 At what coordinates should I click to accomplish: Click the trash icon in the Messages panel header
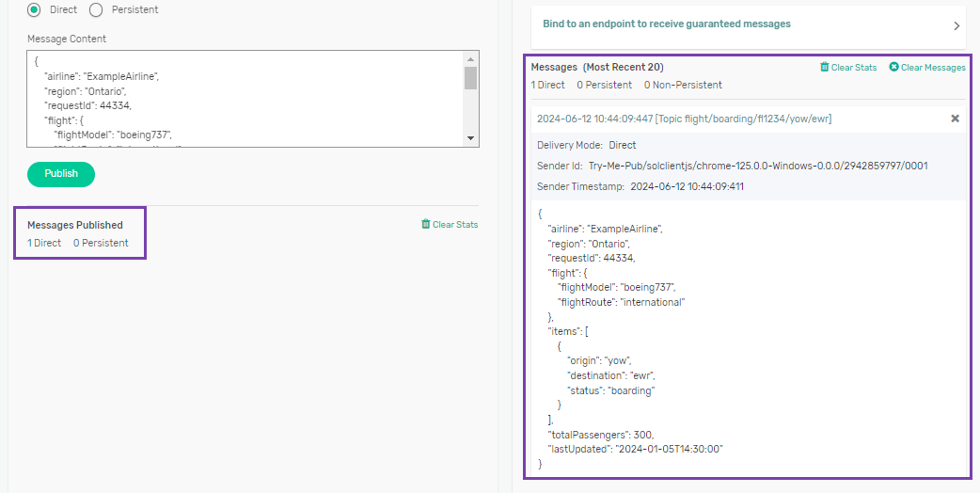tap(825, 68)
